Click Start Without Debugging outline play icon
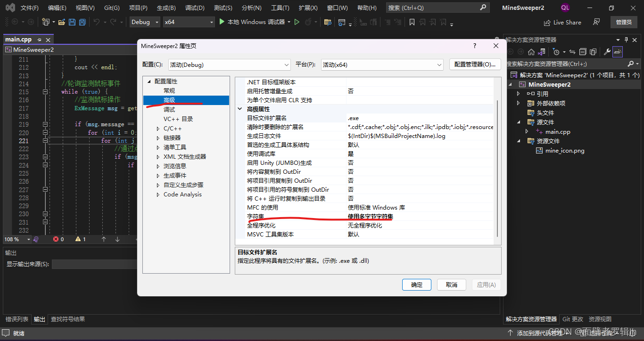This screenshot has height=341, width=644. (x=297, y=22)
